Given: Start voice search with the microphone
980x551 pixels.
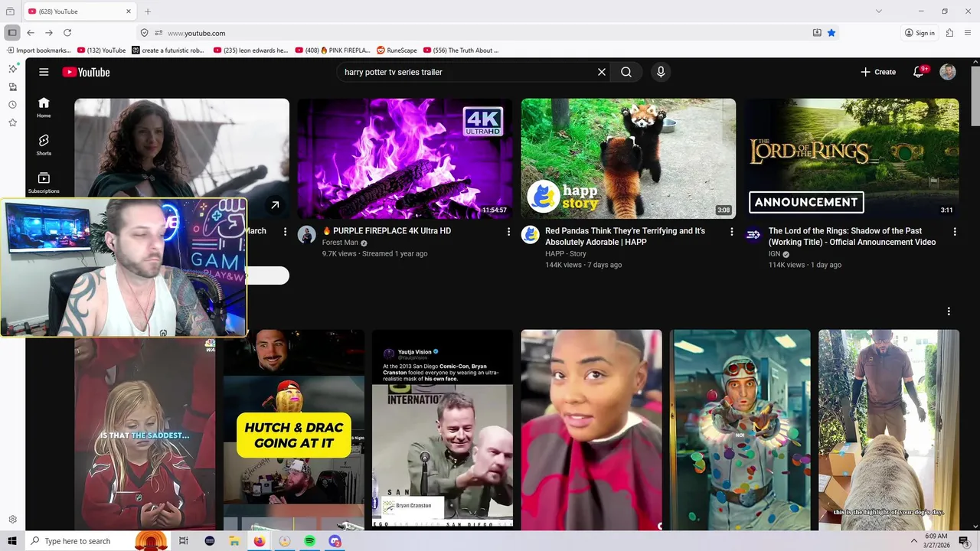Looking at the screenshot, I should pos(661,72).
